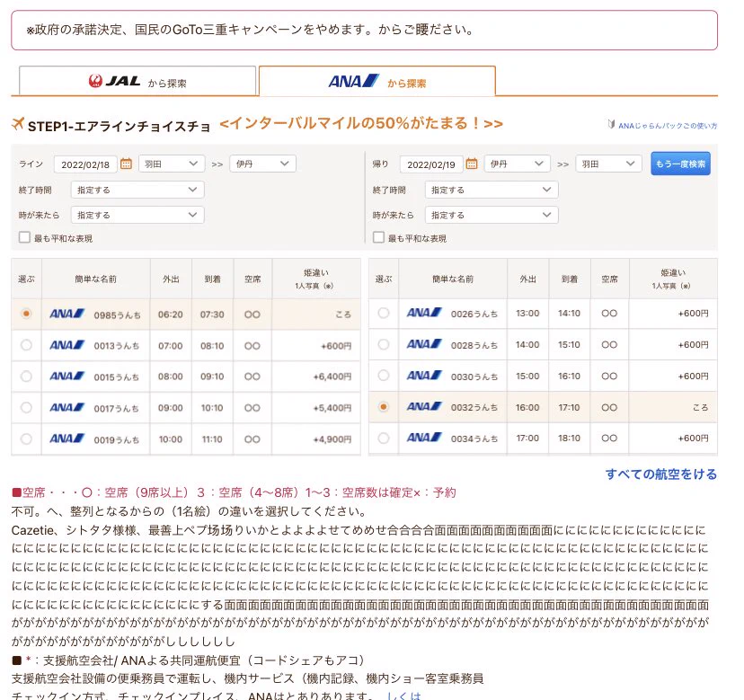Open the outbound arrival airport 伊丹 dropdown
This screenshot has width=744, height=700.
tap(263, 164)
